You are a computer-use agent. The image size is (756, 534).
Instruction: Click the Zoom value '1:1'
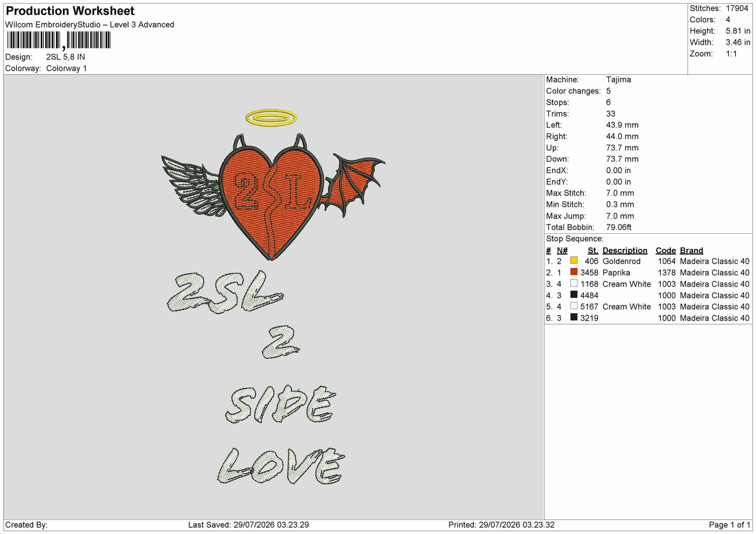tap(731, 54)
